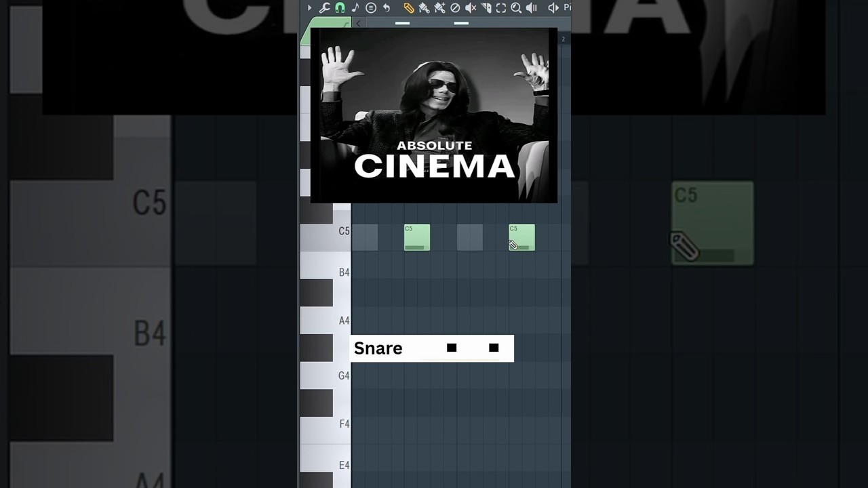The height and width of the screenshot is (488, 868).
Task: Select the Draw pencil tool
Action: point(409,8)
